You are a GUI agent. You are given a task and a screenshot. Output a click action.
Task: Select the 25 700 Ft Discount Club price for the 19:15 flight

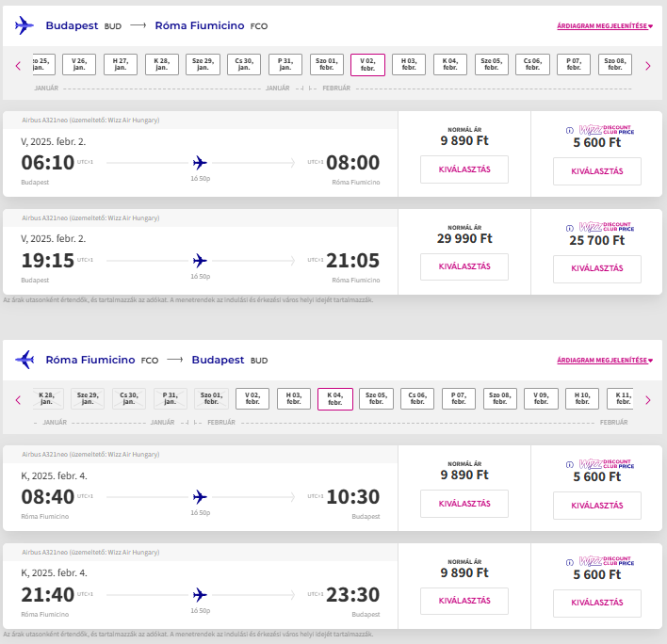tap(597, 267)
